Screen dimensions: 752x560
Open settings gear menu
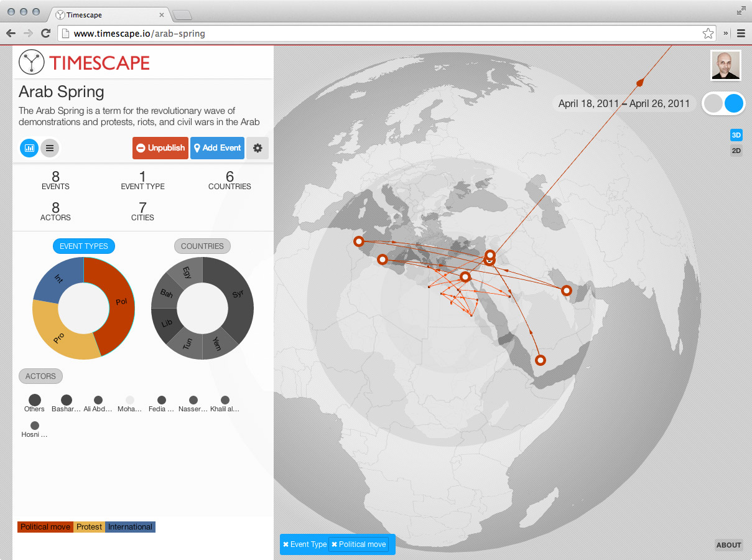[x=258, y=148]
